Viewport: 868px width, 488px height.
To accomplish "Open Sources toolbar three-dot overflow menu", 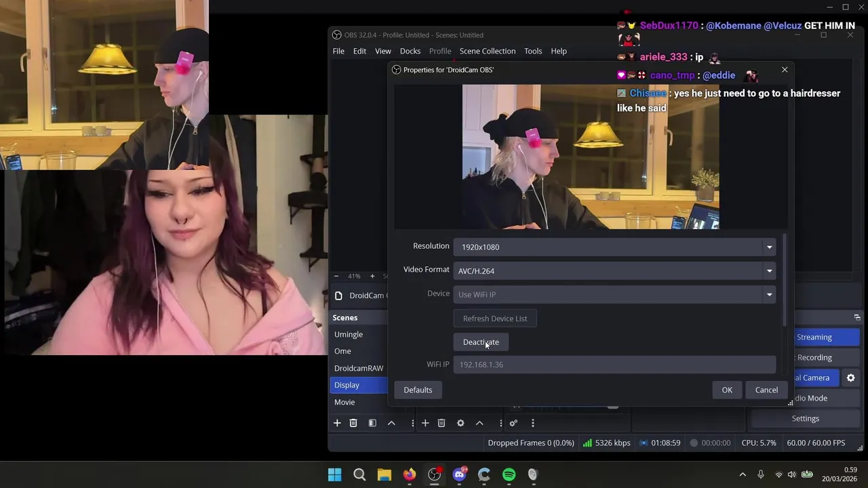I will pyautogui.click(x=500, y=423).
